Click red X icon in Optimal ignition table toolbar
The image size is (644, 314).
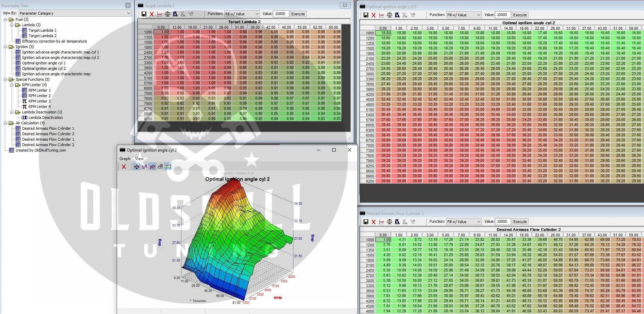[x=373, y=15]
